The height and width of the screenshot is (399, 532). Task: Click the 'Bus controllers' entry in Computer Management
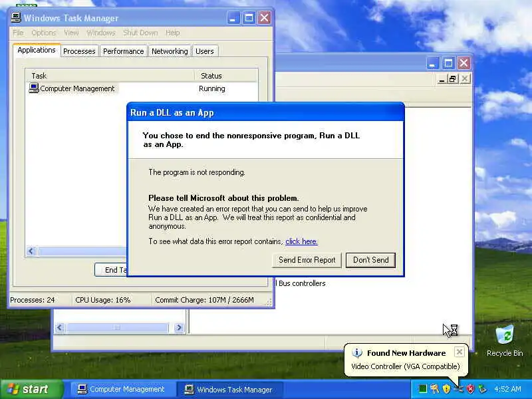[x=302, y=283]
